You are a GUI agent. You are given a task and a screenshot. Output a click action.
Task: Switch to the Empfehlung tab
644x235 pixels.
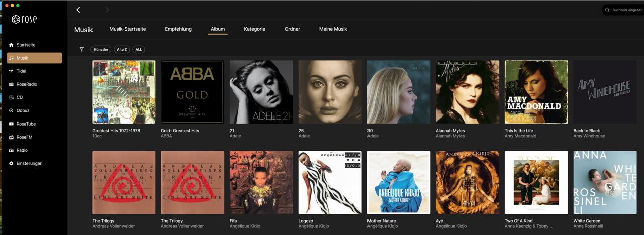178,29
